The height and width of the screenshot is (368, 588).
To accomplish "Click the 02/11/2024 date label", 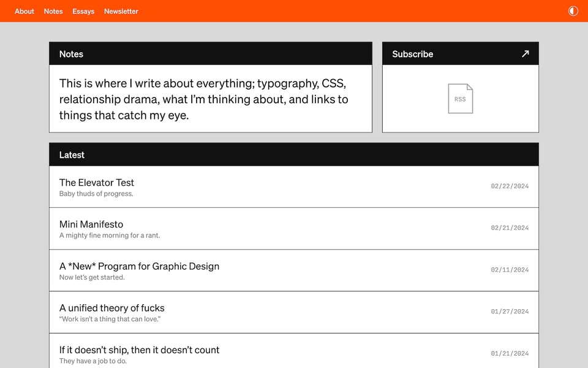I will 510,270.
